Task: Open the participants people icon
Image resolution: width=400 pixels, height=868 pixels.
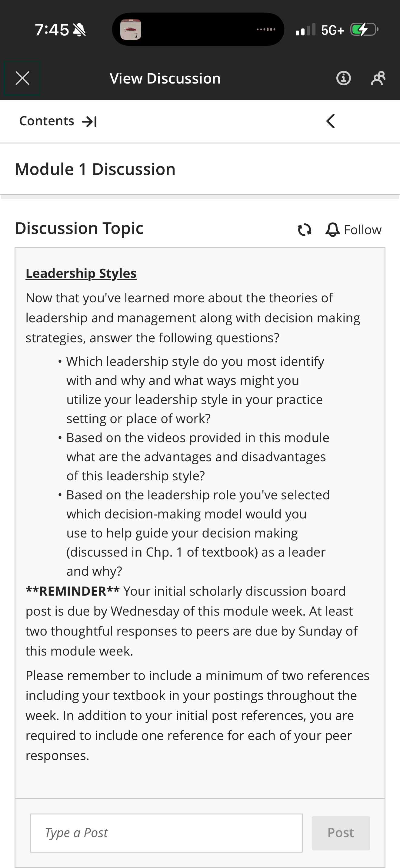Action: pyautogui.click(x=378, y=78)
